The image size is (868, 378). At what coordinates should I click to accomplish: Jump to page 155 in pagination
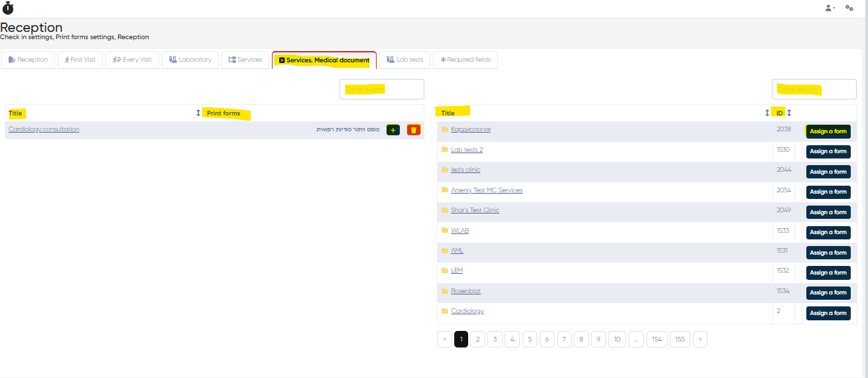(680, 340)
